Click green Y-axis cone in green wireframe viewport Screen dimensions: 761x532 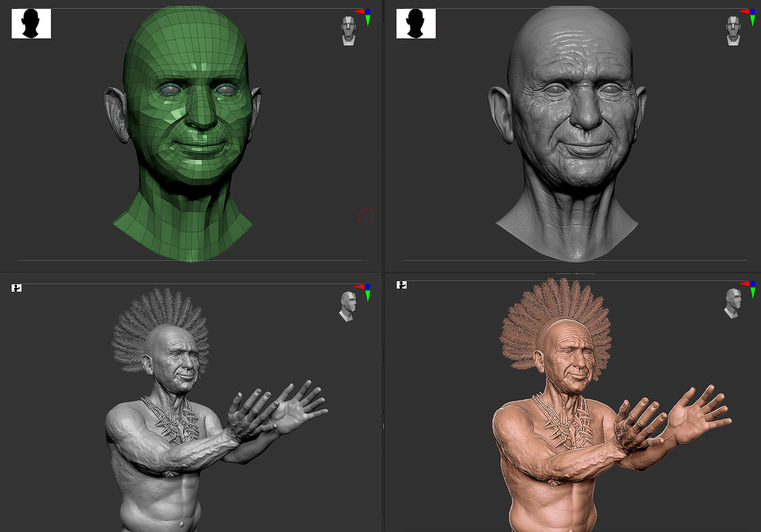368,20
